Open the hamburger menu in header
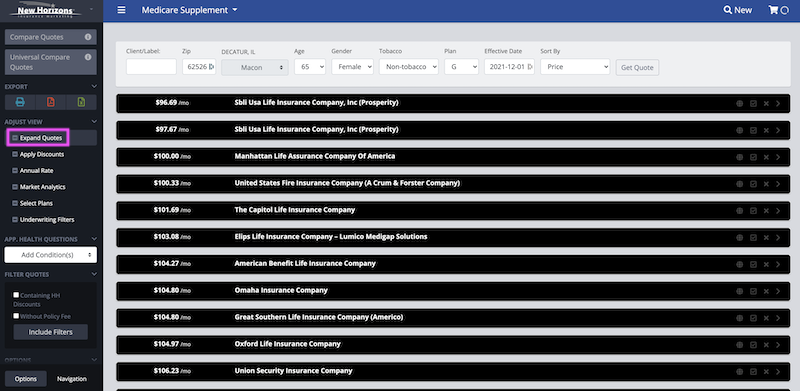Screen dimensions: 800x391 pyautogui.click(x=121, y=10)
